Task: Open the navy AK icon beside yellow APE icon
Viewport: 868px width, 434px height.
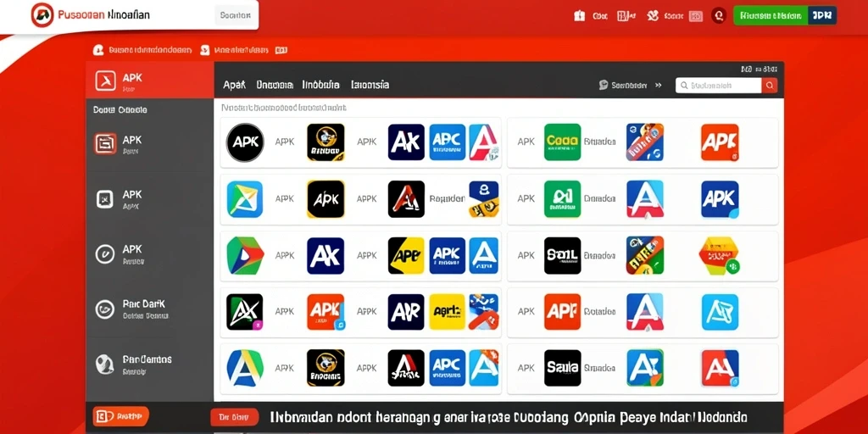Action: [325, 255]
